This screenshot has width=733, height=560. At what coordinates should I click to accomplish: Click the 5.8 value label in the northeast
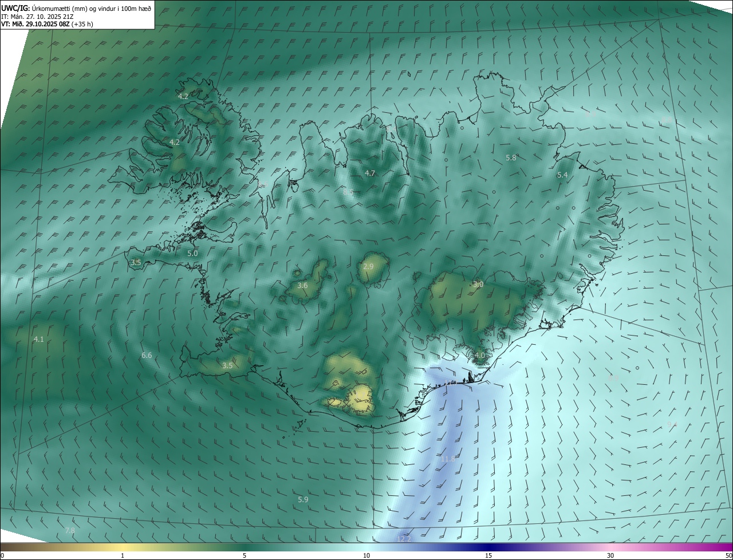click(x=511, y=157)
